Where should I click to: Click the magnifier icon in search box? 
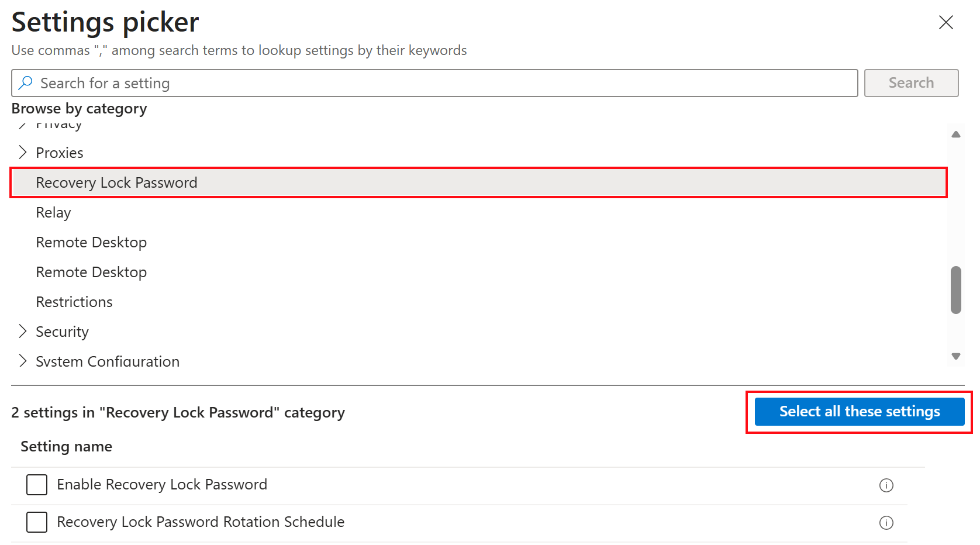click(25, 83)
